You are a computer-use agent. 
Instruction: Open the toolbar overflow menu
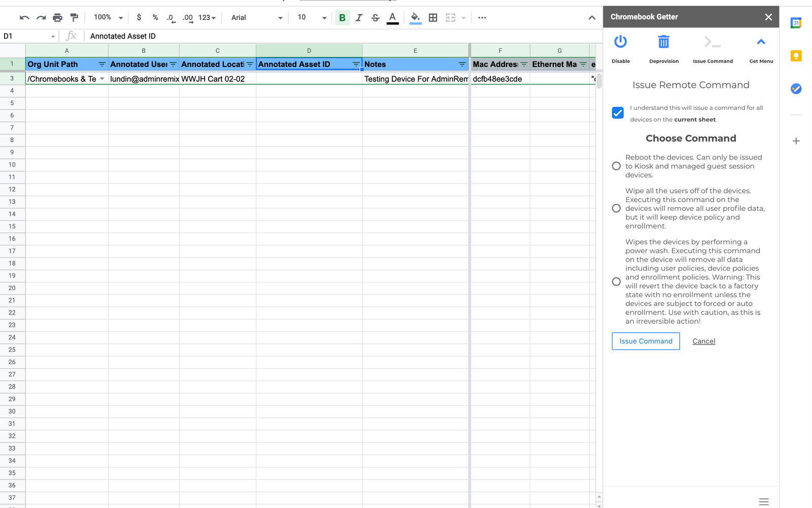(482, 17)
